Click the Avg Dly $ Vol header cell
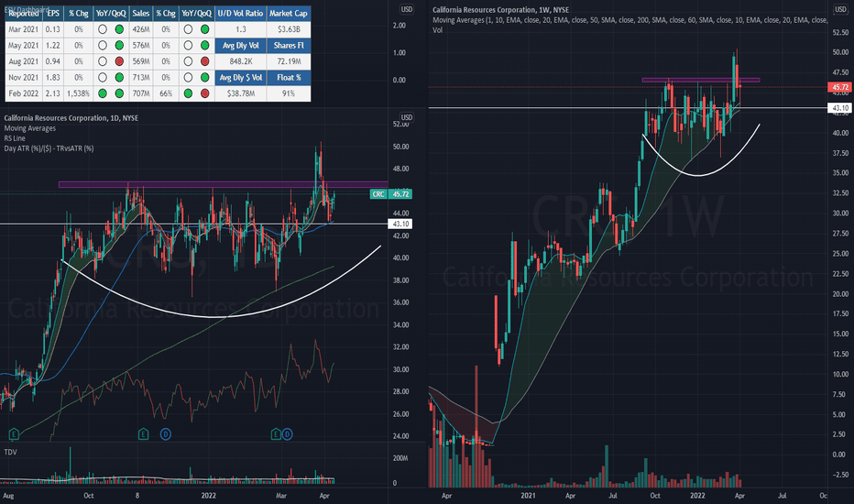 [x=241, y=77]
